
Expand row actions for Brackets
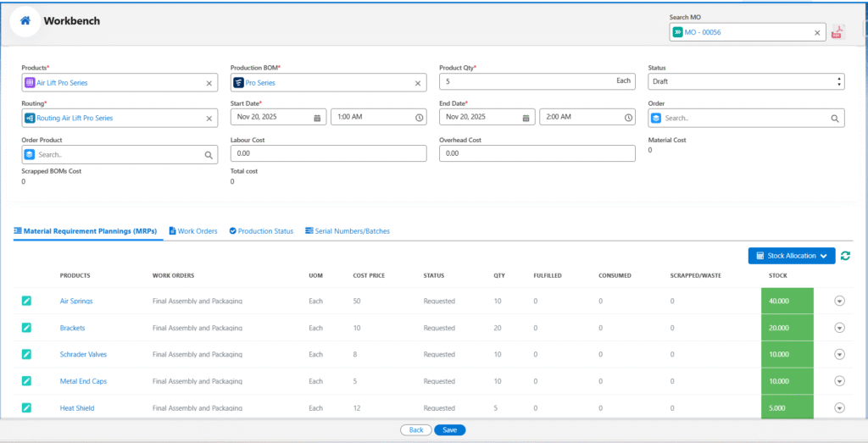pos(839,328)
